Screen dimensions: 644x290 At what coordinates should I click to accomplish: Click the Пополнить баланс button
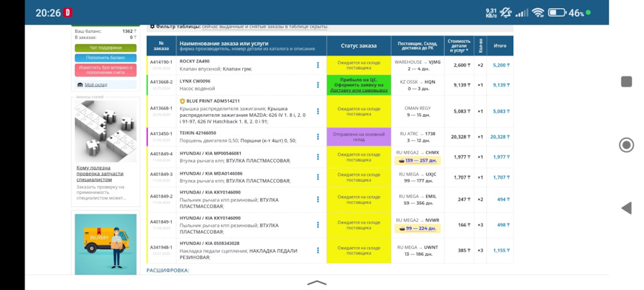pos(105,58)
